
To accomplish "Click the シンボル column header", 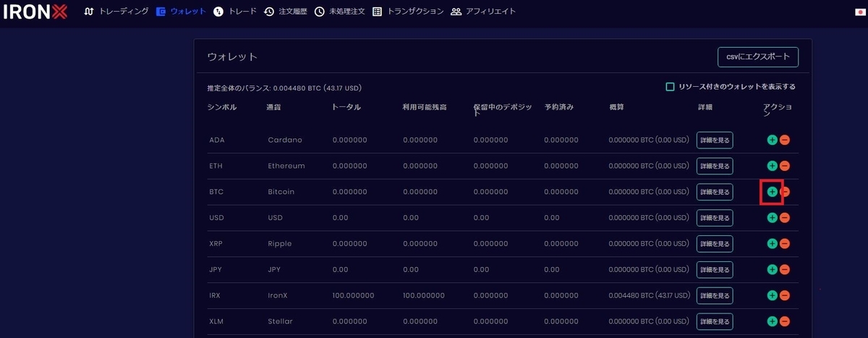I will [x=221, y=107].
